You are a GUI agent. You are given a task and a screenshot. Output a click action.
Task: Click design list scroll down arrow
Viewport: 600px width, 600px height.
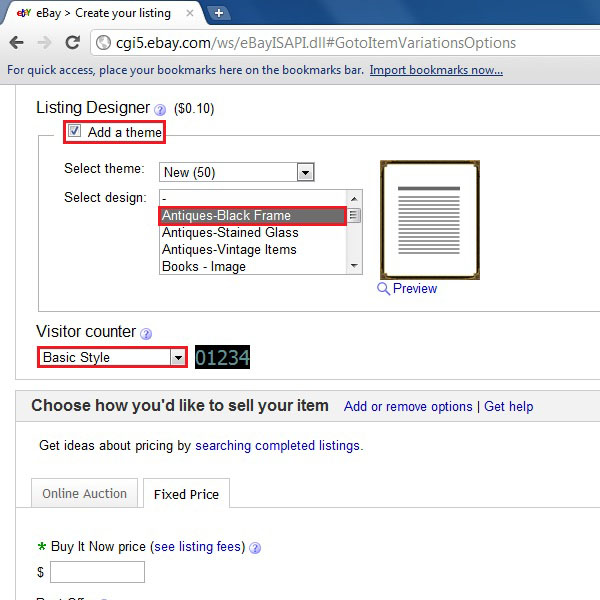(x=354, y=266)
